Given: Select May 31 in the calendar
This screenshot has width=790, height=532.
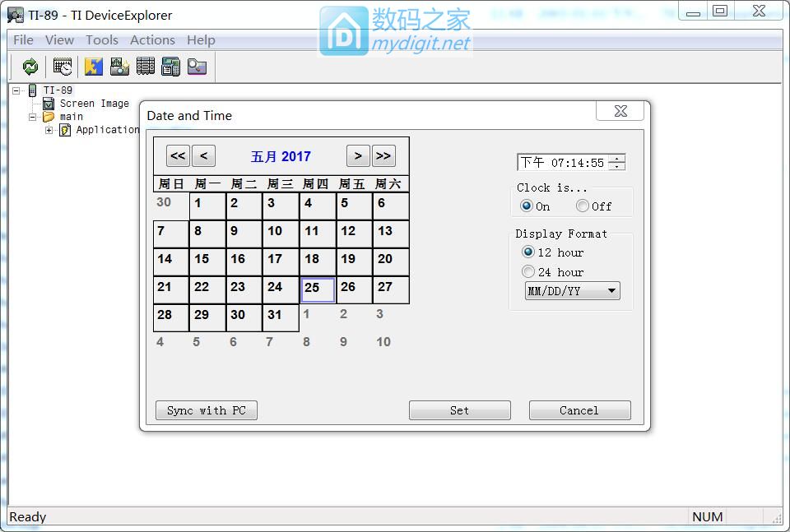Looking at the screenshot, I should point(281,317).
